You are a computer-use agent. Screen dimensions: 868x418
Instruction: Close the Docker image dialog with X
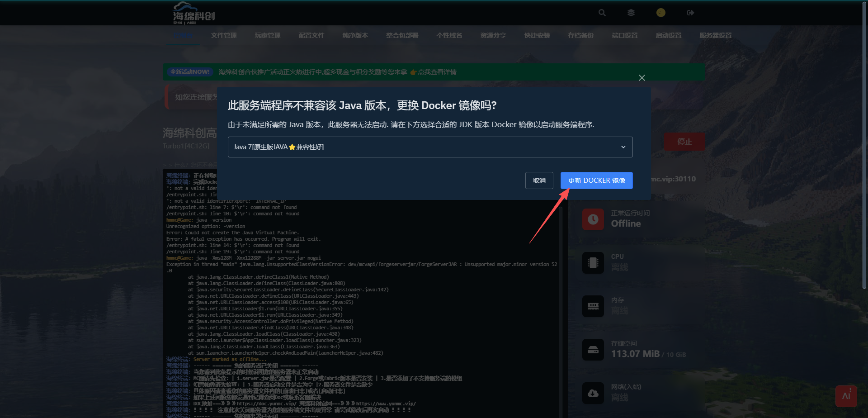coord(642,78)
